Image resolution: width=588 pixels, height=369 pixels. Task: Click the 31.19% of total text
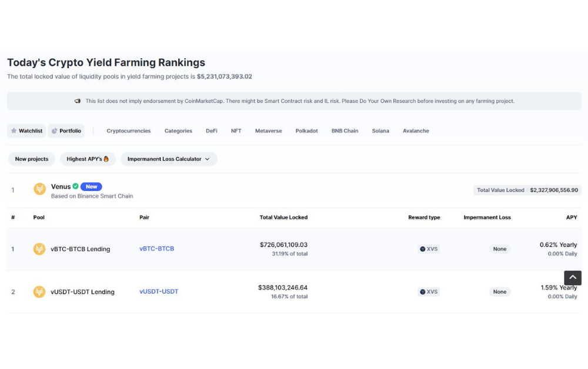click(289, 254)
